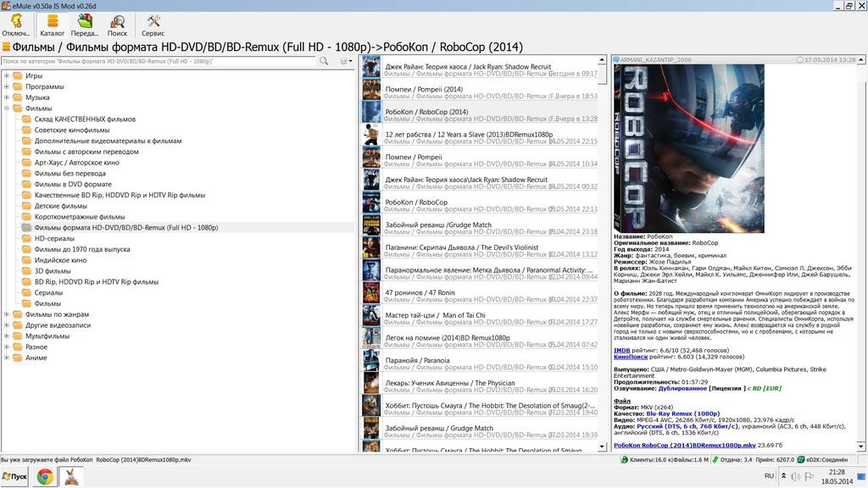Select the Склад КАЧЕСТВЕННЫХ фильмов folder
Viewport: 868px width, 488px height.
coord(85,119)
